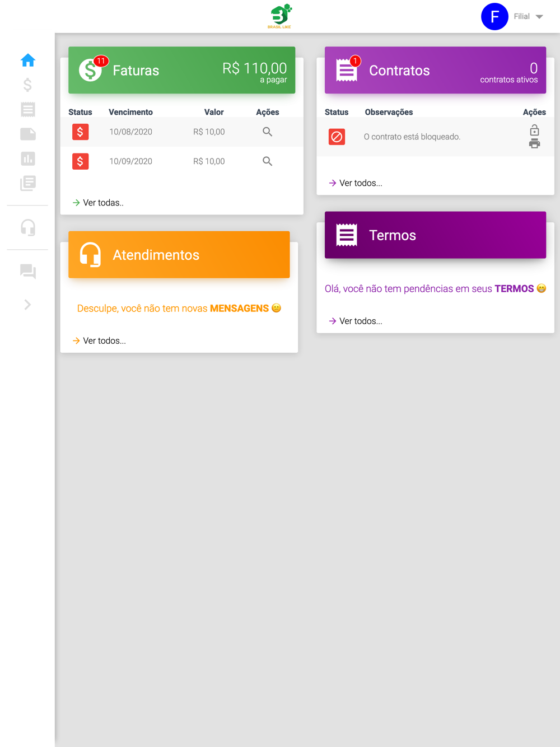Select the date '10/09/2020' cell
The image size is (560, 747).
tap(130, 161)
